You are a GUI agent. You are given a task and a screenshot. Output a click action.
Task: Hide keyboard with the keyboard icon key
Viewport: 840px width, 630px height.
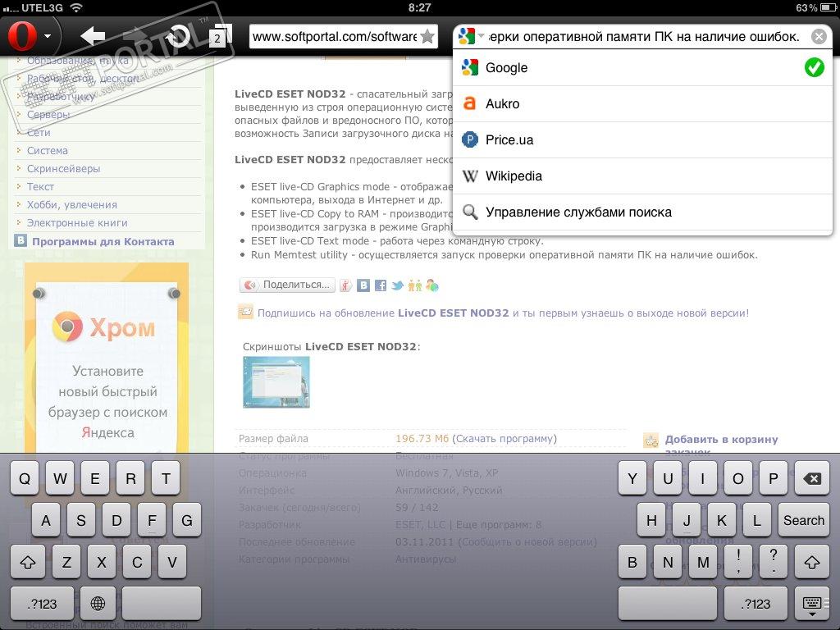pyautogui.click(x=812, y=604)
